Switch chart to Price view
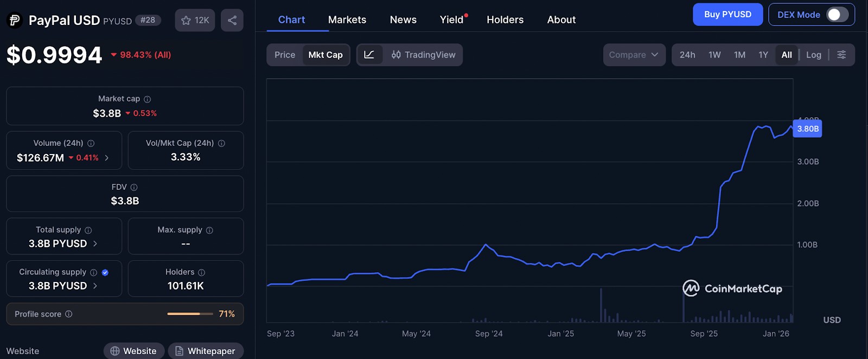The height and width of the screenshot is (359, 868). coord(285,55)
